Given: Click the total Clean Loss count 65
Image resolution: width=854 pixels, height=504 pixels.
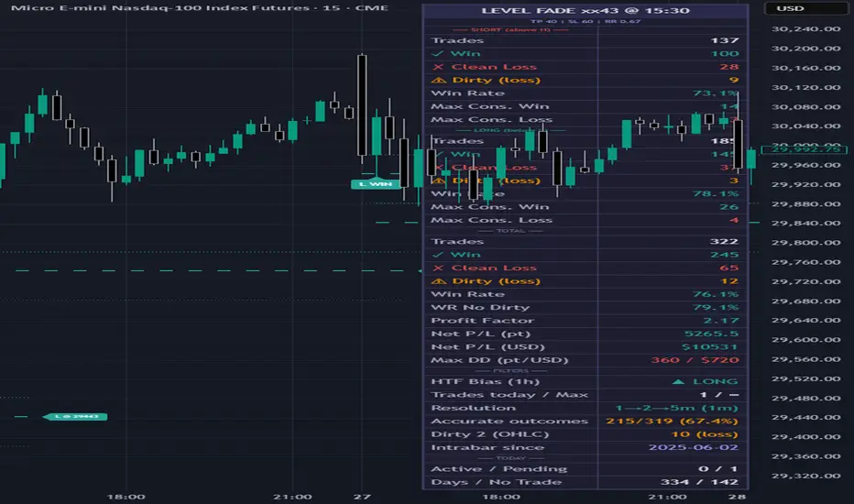Looking at the screenshot, I should tap(728, 268).
